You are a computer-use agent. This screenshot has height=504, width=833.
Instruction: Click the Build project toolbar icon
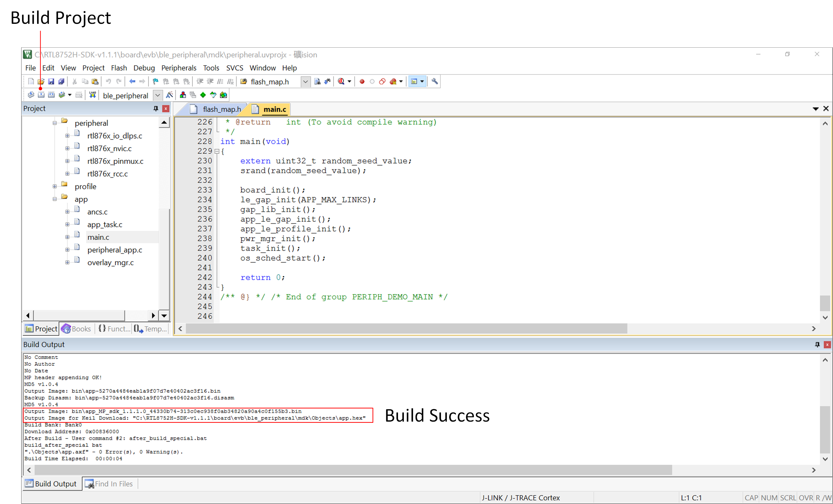pyautogui.click(x=41, y=95)
